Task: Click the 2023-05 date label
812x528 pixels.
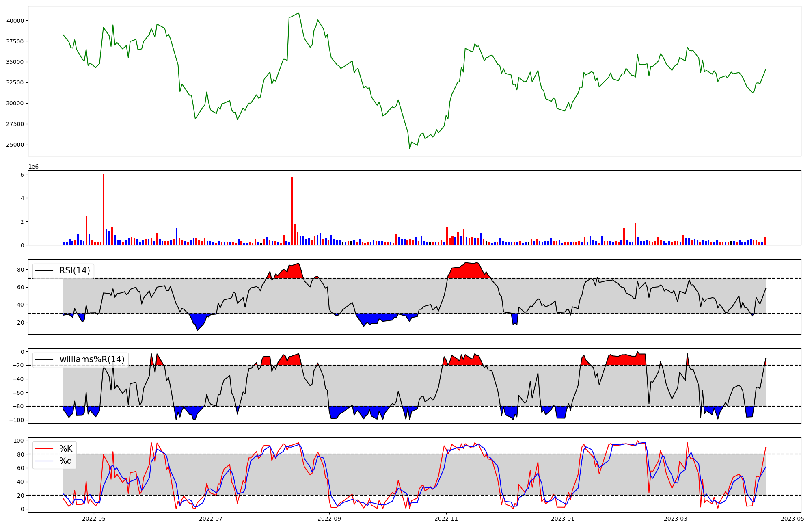Action: [793, 519]
